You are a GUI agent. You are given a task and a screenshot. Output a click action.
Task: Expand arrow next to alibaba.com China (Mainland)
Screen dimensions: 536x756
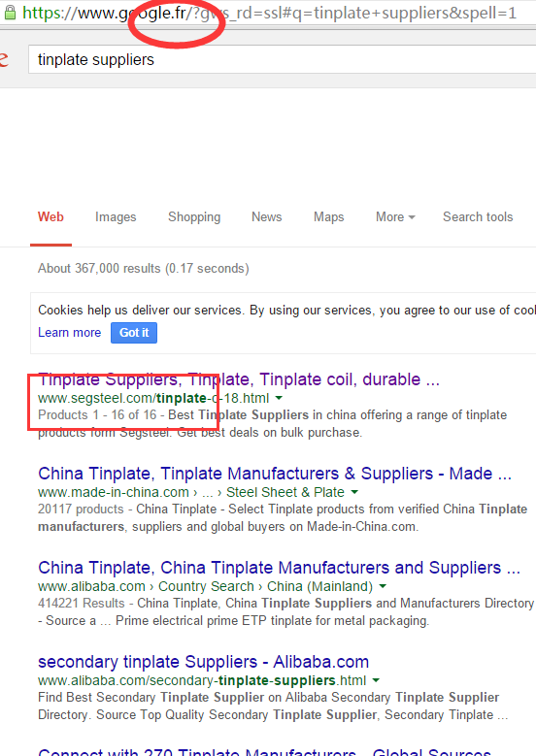(x=383, y=586)
